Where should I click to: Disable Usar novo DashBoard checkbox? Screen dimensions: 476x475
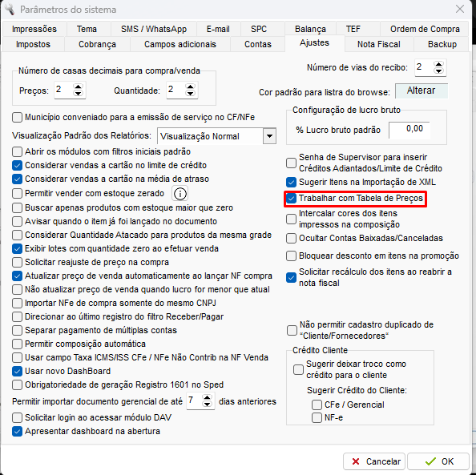pyautogui.click(x=17, y=371)
